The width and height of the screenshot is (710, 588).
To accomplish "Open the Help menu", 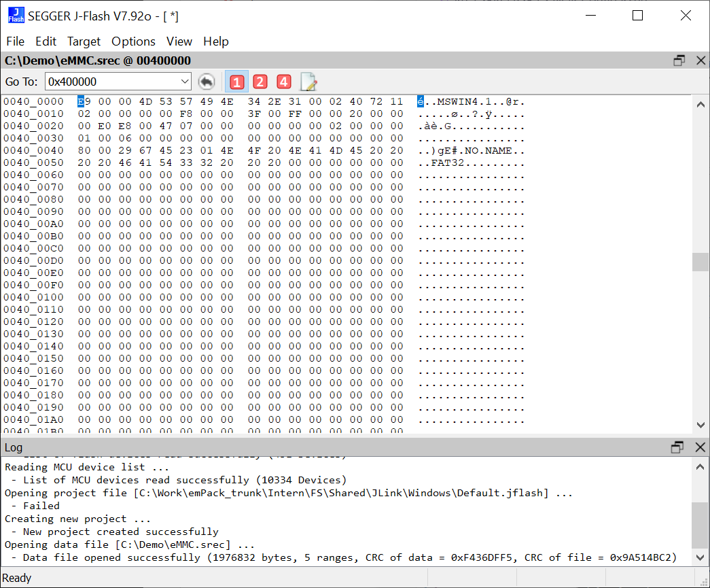I will click(216, 41).
